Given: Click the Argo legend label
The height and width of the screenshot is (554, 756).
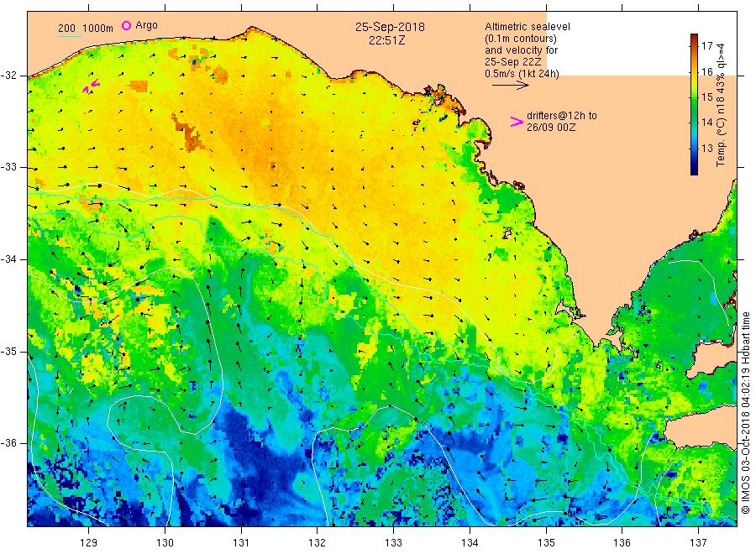Looking at the screenshot, I should (146, 25).
